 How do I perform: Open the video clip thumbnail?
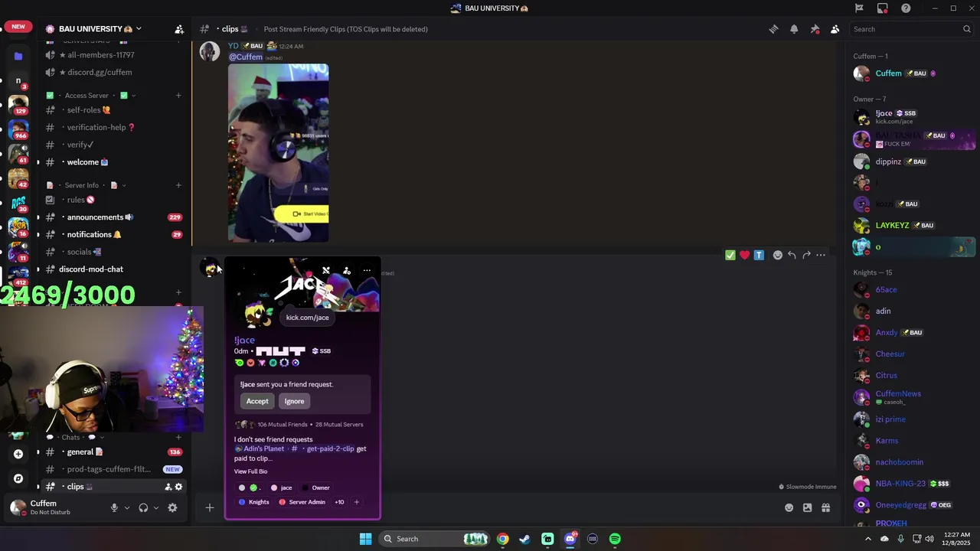(279, 153)
